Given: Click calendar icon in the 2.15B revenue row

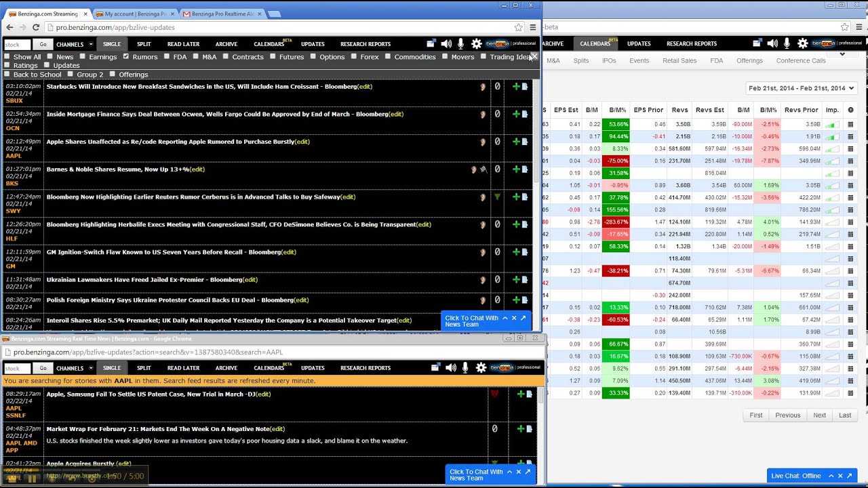Looking at the screenshot, I should tap(850, 137).
